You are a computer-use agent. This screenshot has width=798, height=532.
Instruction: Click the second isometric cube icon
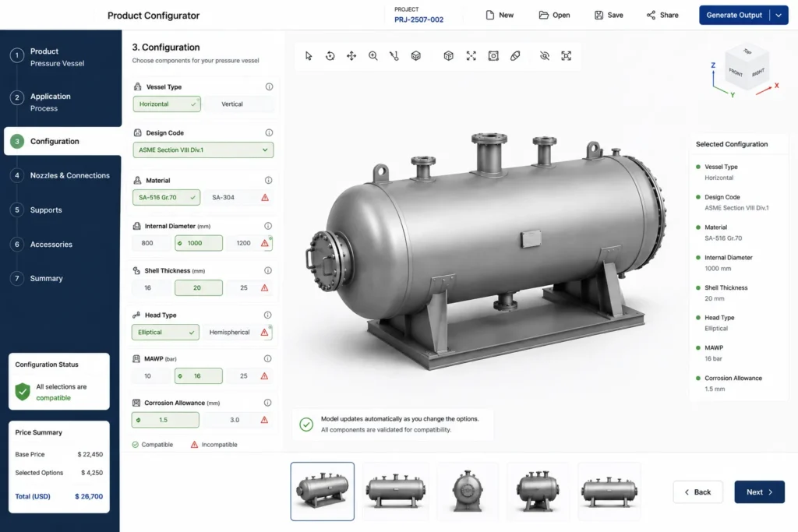coord(448,56)
